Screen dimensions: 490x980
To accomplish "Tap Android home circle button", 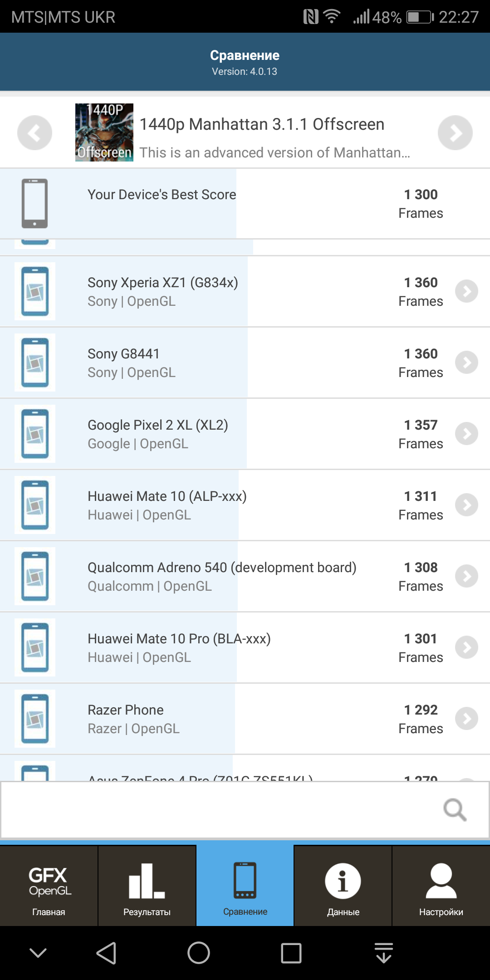I will click(x=199, y=953).
